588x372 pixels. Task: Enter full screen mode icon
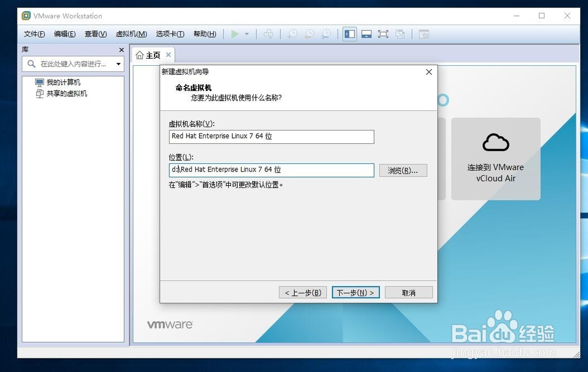pos(383,34)
